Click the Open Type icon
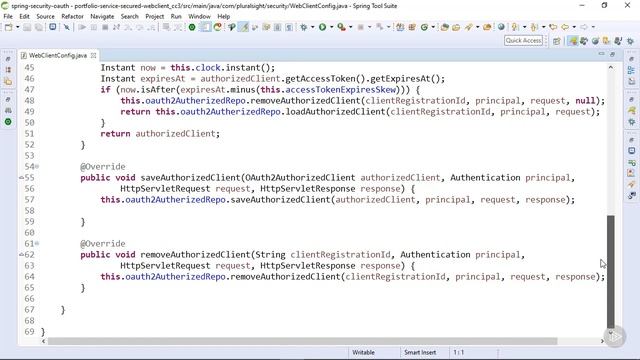 (x=444, y=27)
